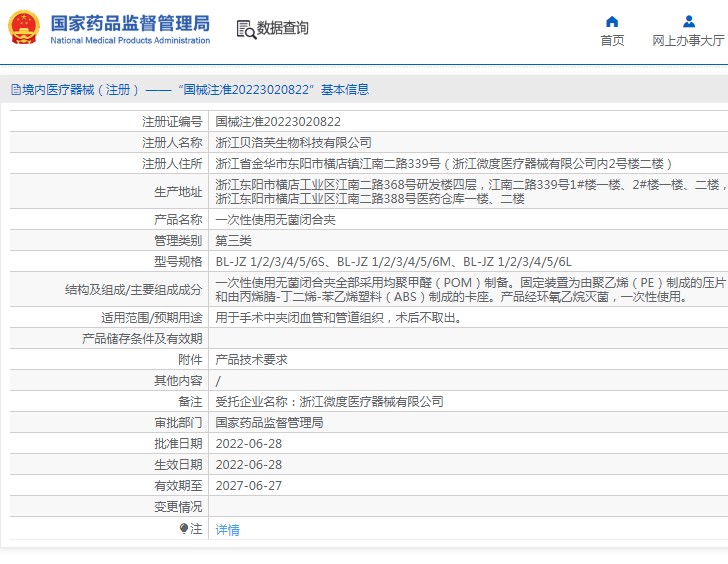
Task: Open the 详情 details link
Action: coord(228,529)
